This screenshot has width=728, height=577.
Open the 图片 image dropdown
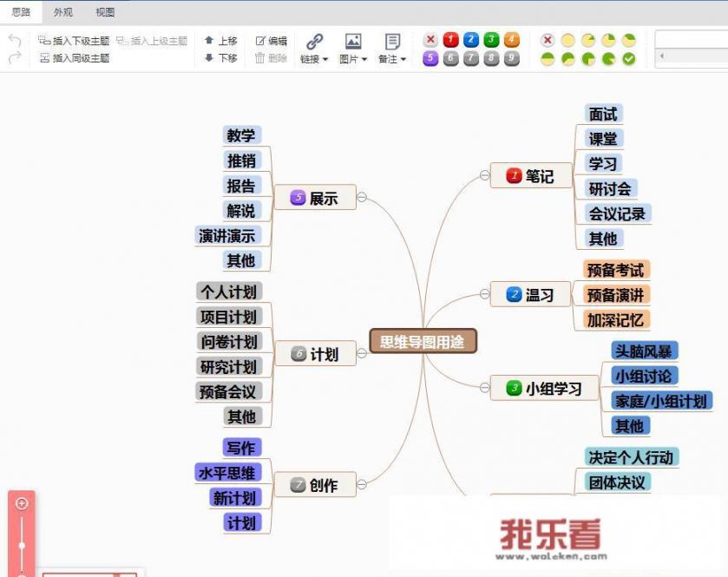[353, 59]
